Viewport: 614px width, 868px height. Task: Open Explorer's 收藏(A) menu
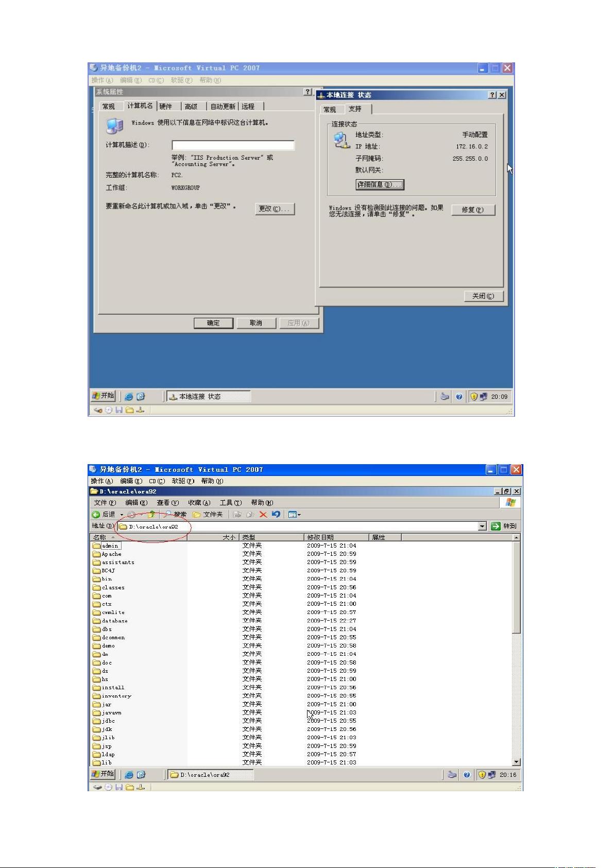[199, 503]
